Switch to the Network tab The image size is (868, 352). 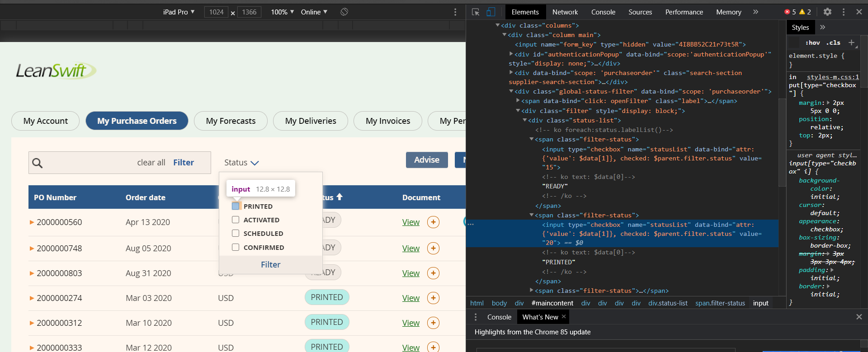[565, 12]
